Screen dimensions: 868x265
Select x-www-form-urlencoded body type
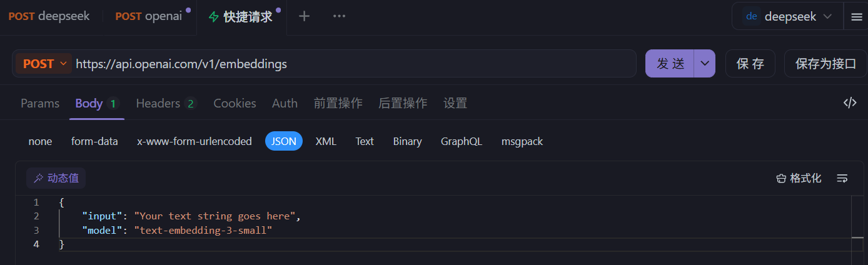(x=194, y=141)
